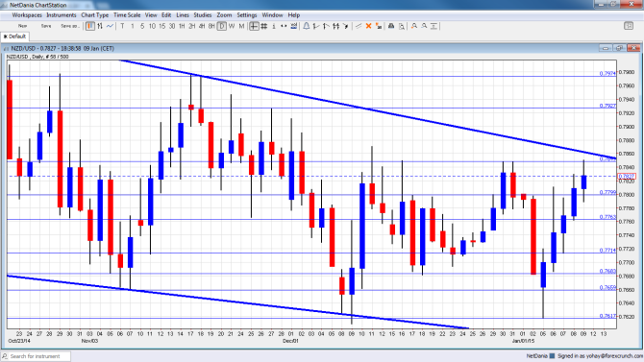Viewport: 644px width, 362px height.
Task: Click the two-dots toolbar icon
Action: (284, 26)
